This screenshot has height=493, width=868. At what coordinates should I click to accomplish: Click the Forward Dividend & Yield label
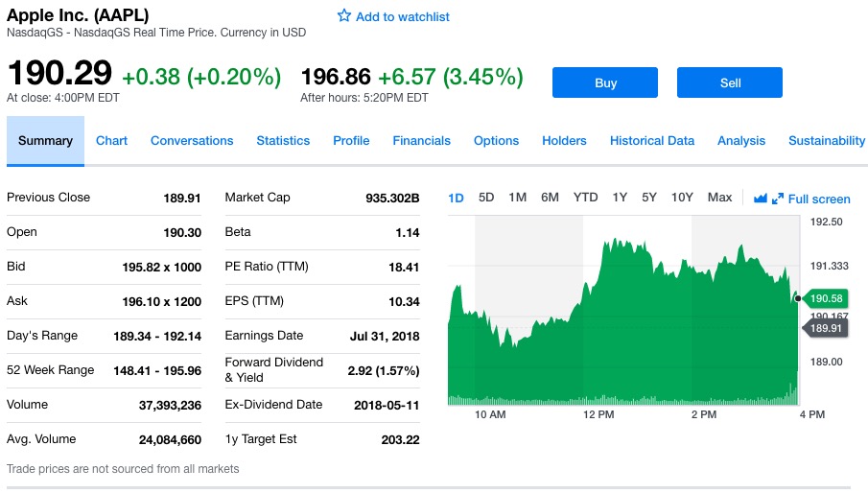click(274, 369)
